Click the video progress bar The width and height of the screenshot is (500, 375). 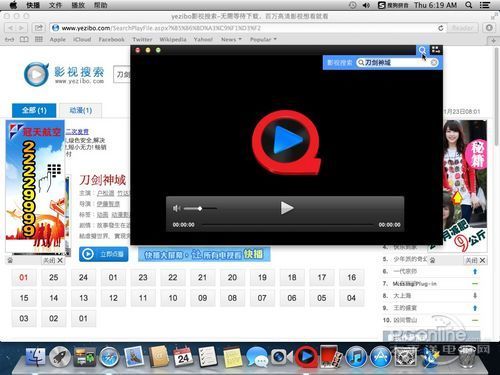pyautogui.click(x=287, y=225)
